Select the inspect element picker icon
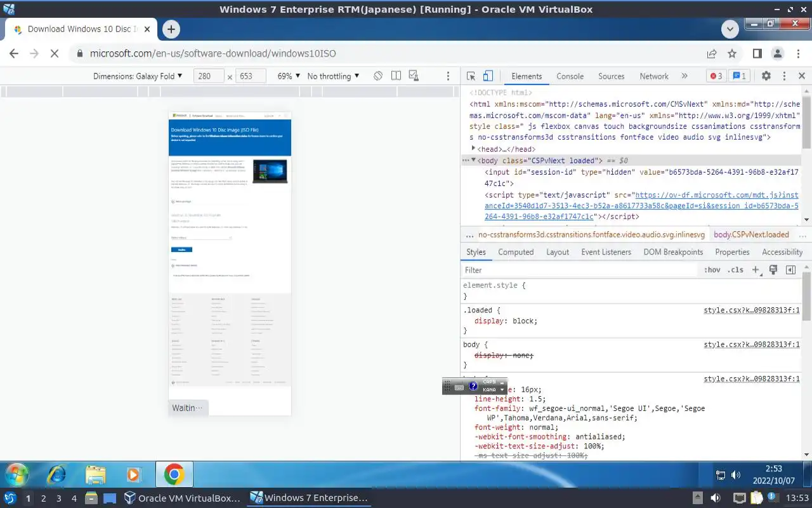812x508 pixels. (x=471, y=76)
